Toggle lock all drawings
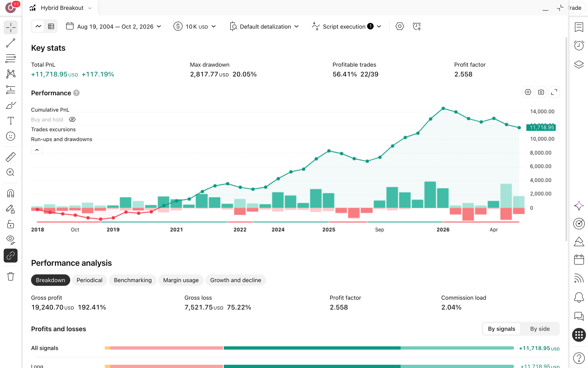Viewport: 588px width, 368px height. 11,224
